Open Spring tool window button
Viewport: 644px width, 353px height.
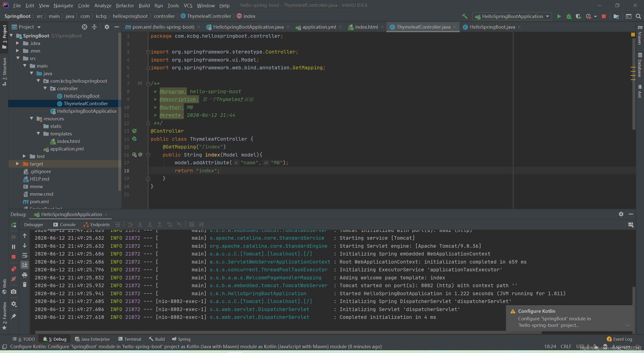181,339
